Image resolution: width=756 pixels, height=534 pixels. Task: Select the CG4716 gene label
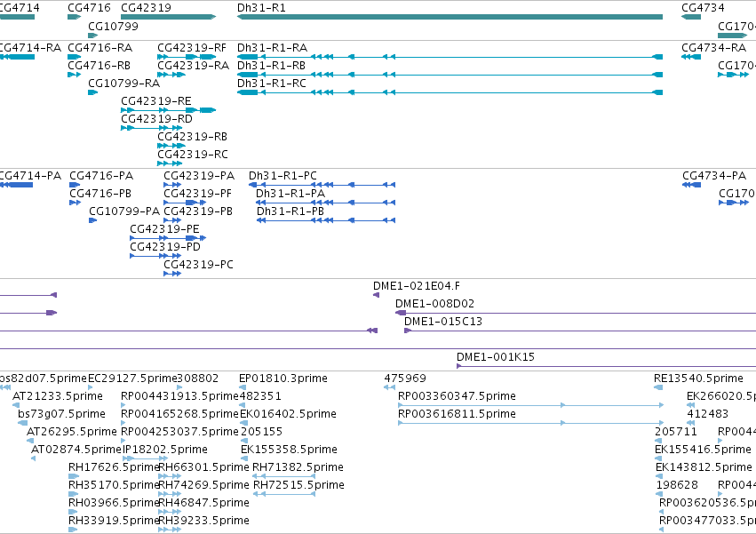[89, 8]
